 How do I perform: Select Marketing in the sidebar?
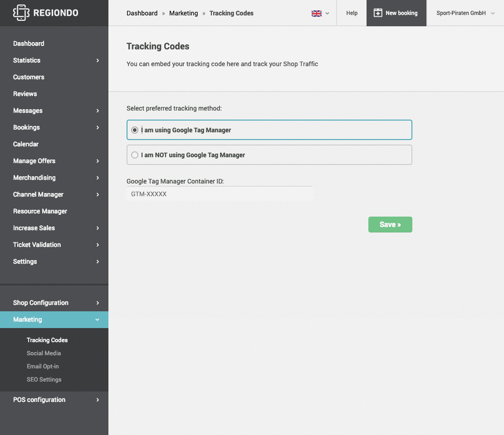pyautogui.click(x=54, y=319)
